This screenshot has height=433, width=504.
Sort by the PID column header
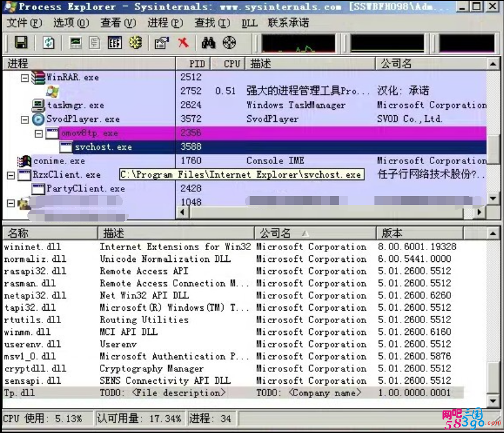(x=193, y=64)
